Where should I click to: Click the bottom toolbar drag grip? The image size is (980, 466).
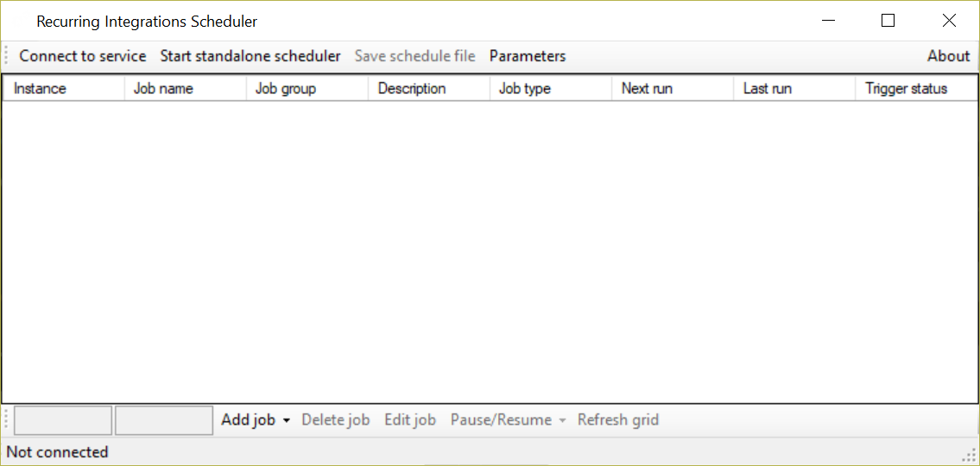point(6,420)
